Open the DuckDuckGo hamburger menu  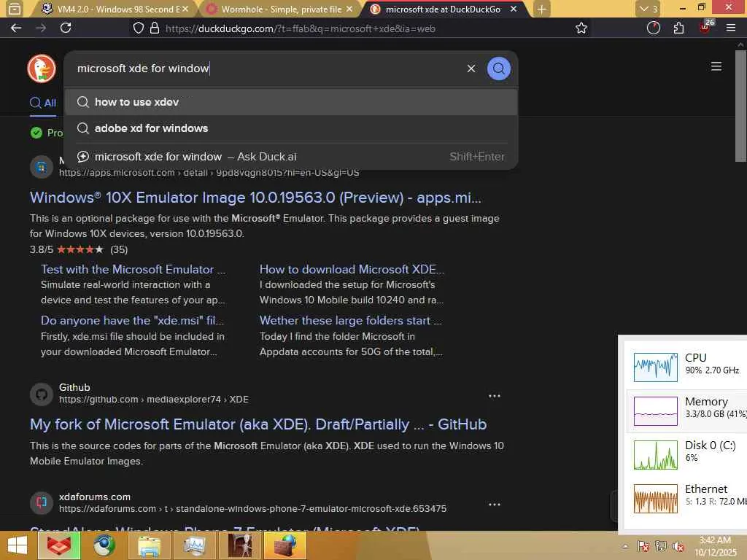point(716,66)
